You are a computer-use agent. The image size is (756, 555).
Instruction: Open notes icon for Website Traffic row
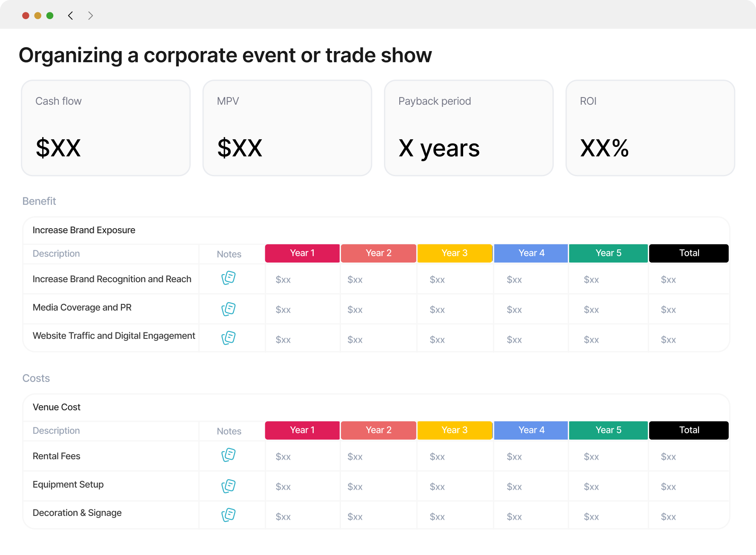[229, 338]
